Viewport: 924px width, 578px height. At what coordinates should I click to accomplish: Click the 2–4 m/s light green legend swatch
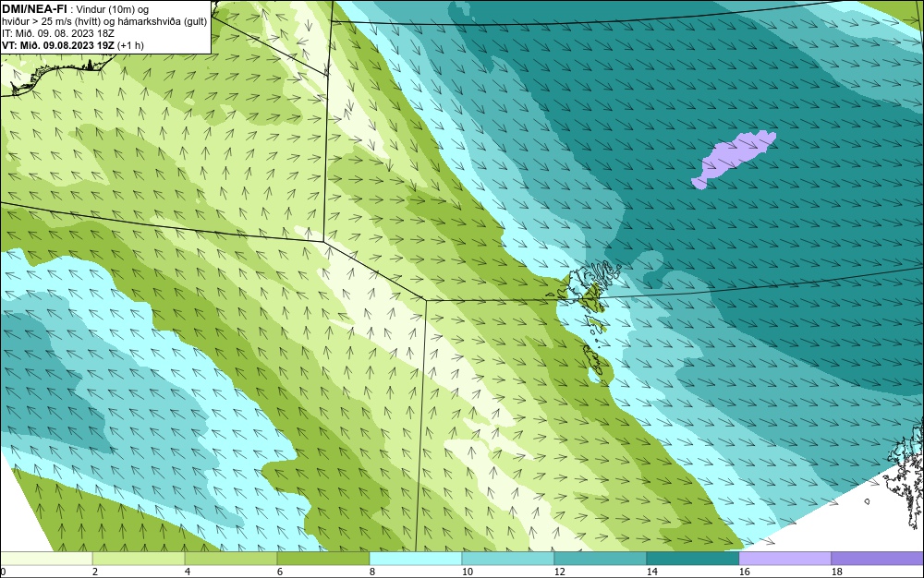[139, 558]
